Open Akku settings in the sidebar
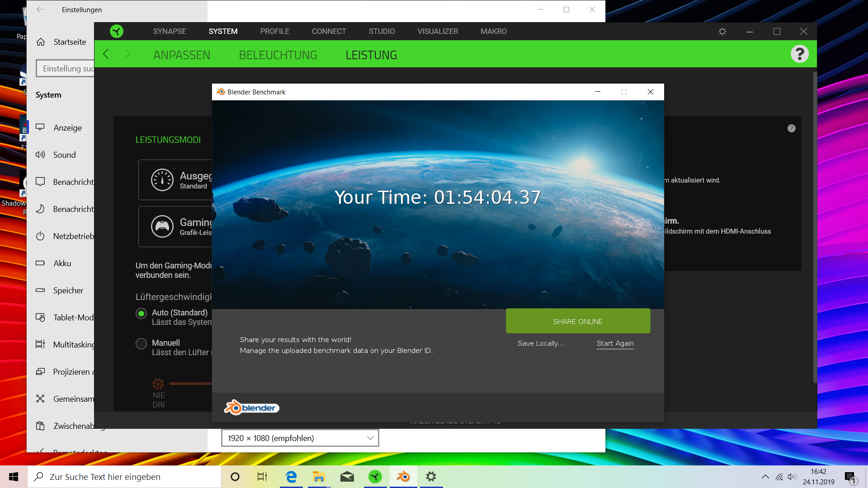 pyautogui.click(x=62, y=263)
